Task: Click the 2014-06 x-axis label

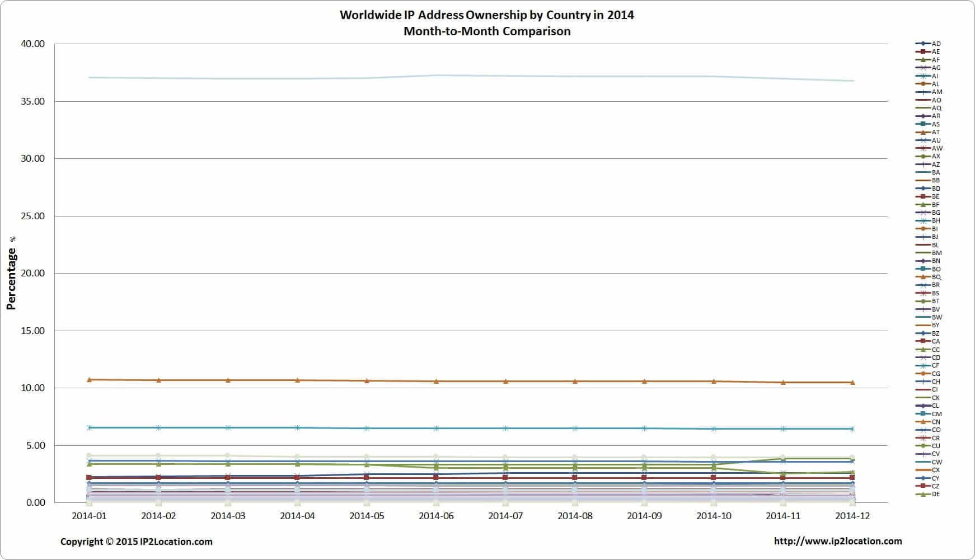Action: click(x=436, y=516)
